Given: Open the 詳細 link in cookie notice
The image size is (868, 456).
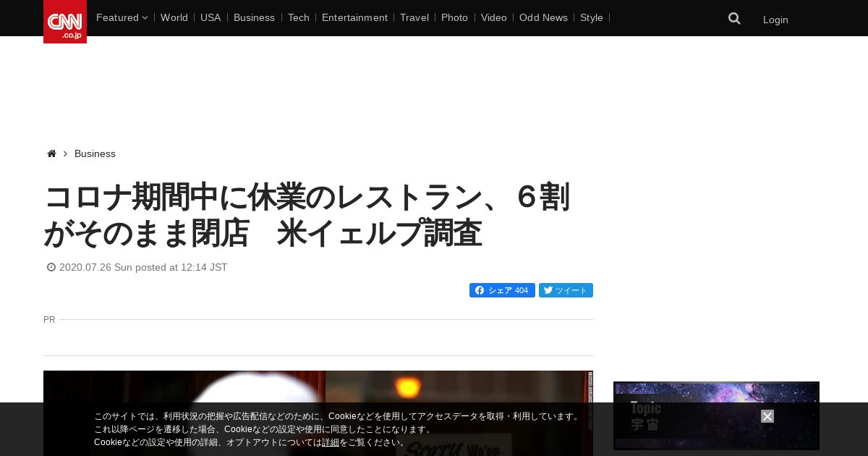Looking at the screenshot, I should 331,442.
